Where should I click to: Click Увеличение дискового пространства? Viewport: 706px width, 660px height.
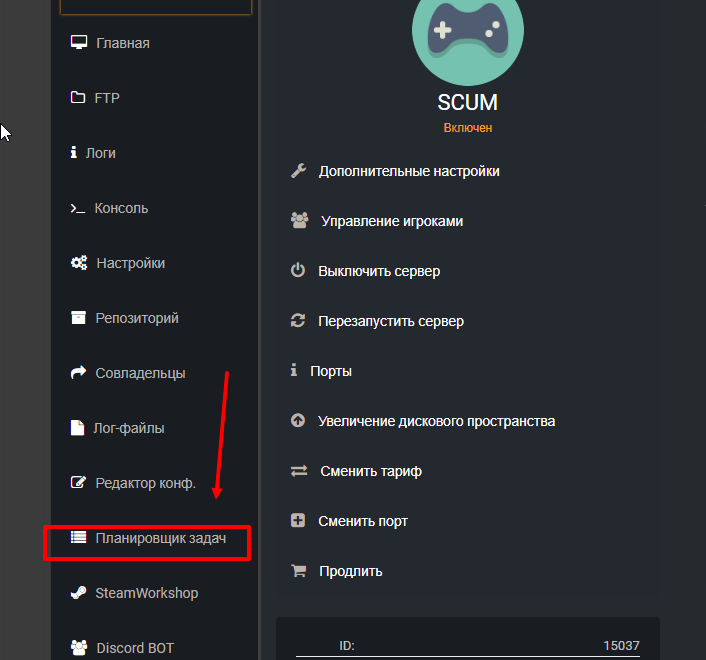[436, 421]
